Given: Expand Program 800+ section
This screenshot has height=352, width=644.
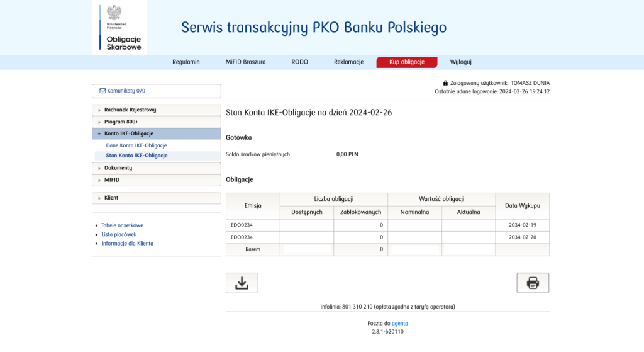Looking at the screenshot, I should pyautogui.click(x=157, y=122).
